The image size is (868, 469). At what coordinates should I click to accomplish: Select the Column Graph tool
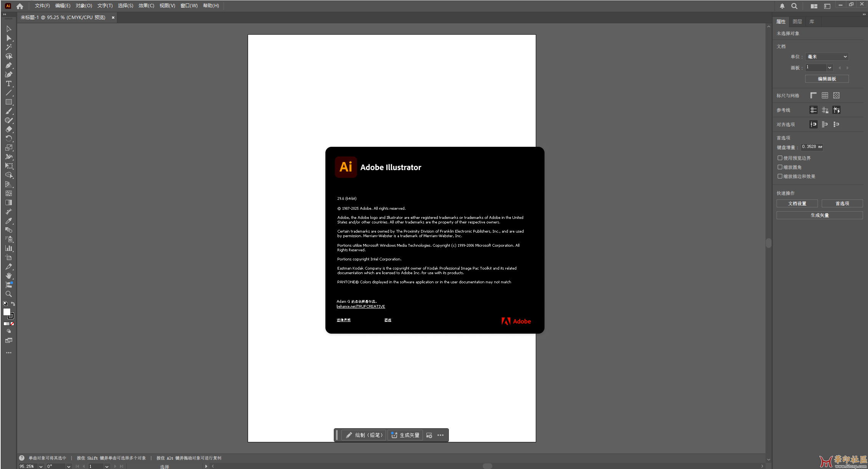tap(9, 249)
